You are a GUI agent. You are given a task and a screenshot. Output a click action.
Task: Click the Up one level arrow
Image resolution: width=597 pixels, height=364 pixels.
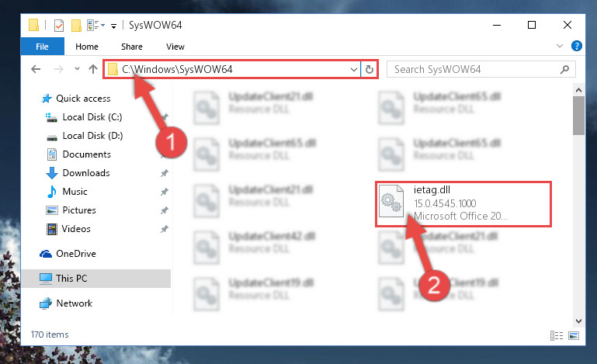93,69
